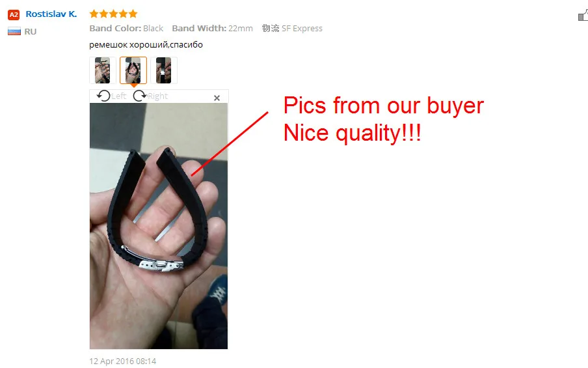Click the review date 12 Apr 2016

[123, 361]
